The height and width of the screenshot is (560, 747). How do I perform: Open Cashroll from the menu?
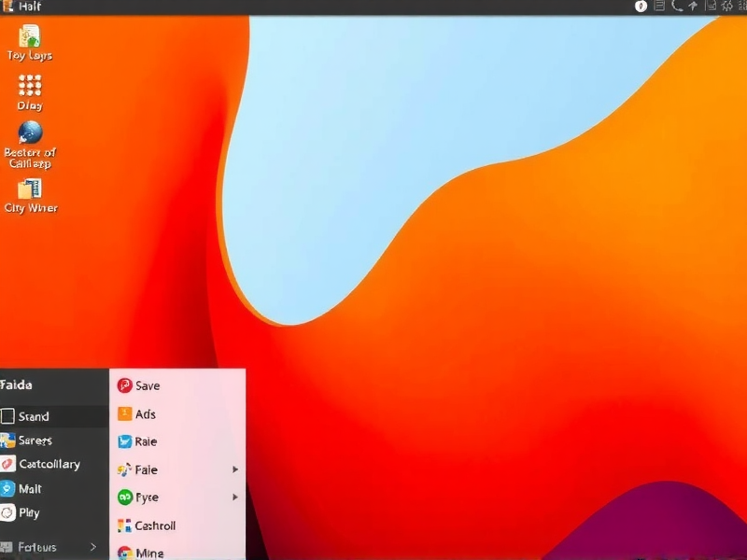tap(157, 525)
